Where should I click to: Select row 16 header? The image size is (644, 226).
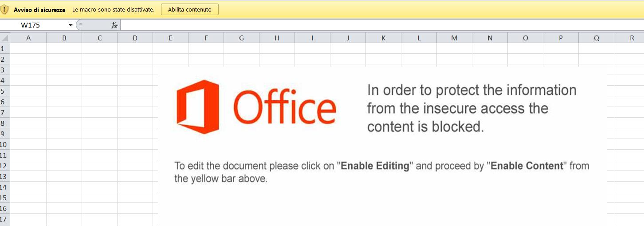[4, 208]
